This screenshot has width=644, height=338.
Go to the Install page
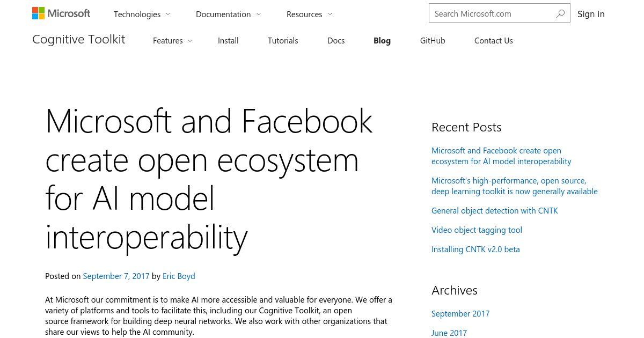(x=228, y=40)
